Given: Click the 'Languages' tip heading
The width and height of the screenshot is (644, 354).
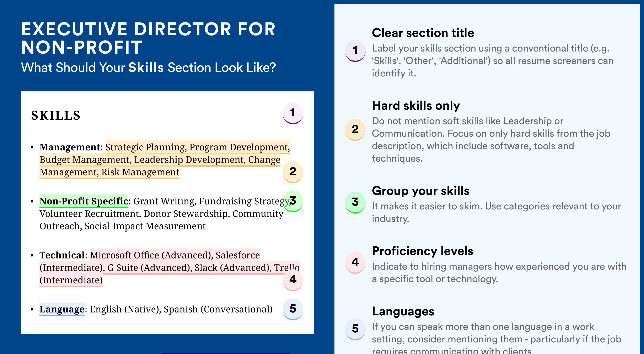Looking at the screenshot, I should [x=403, y=311].
